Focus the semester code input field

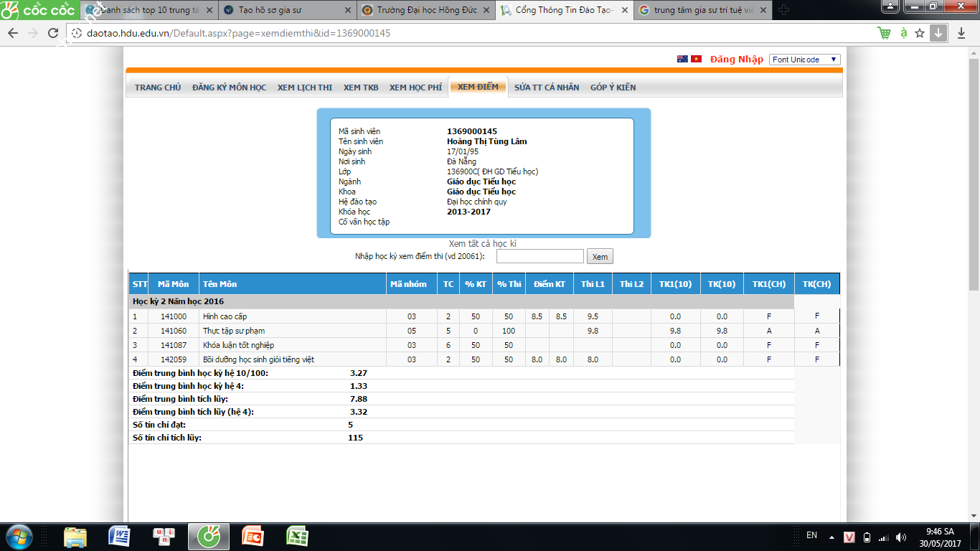pyautogui.click(x=540, y=257)
